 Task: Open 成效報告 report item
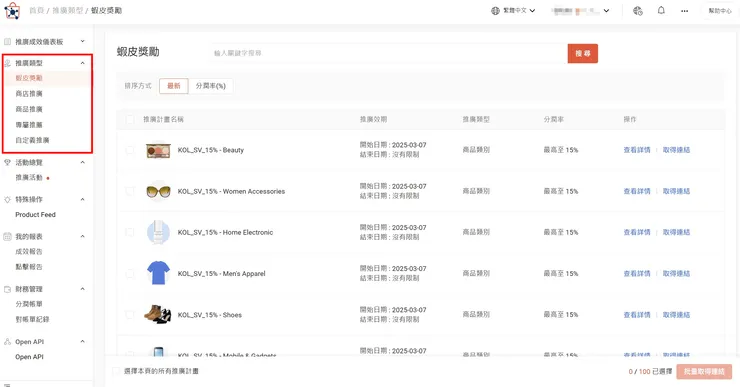(29, 252)
